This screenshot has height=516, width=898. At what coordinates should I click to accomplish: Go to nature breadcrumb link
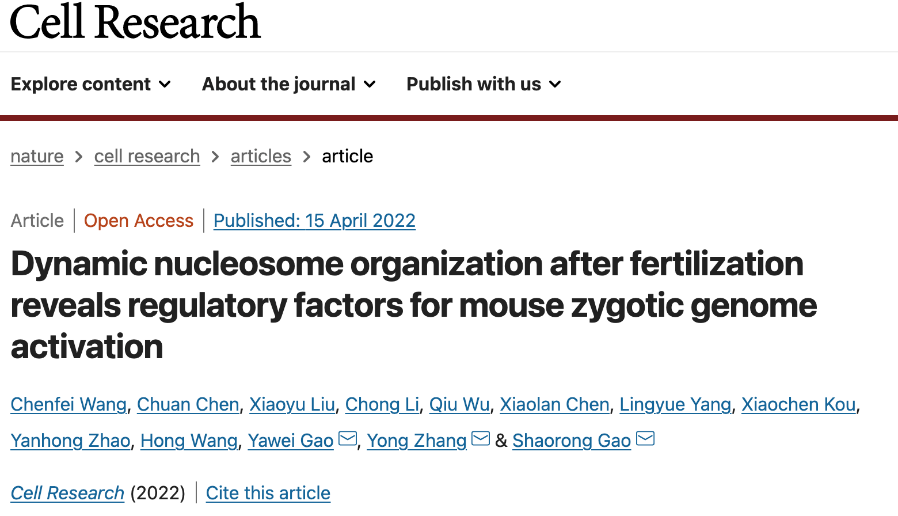click(37, 156)
